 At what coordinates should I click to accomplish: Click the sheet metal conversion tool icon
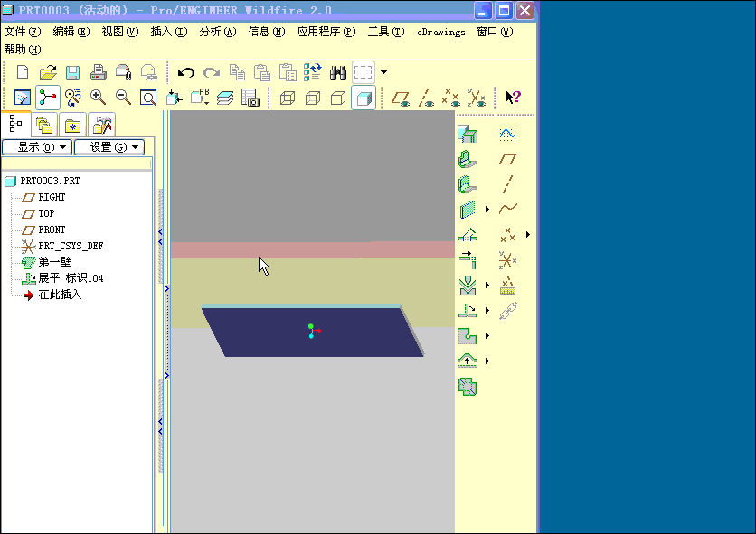coord(468,134)
